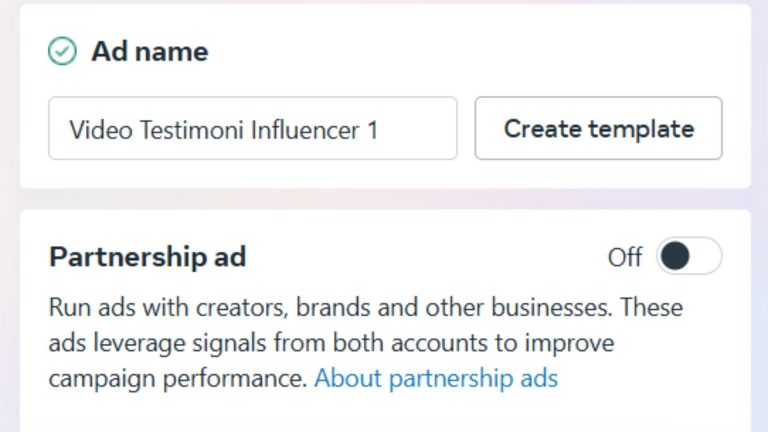Open the About partnership ads link

(436, 379)
